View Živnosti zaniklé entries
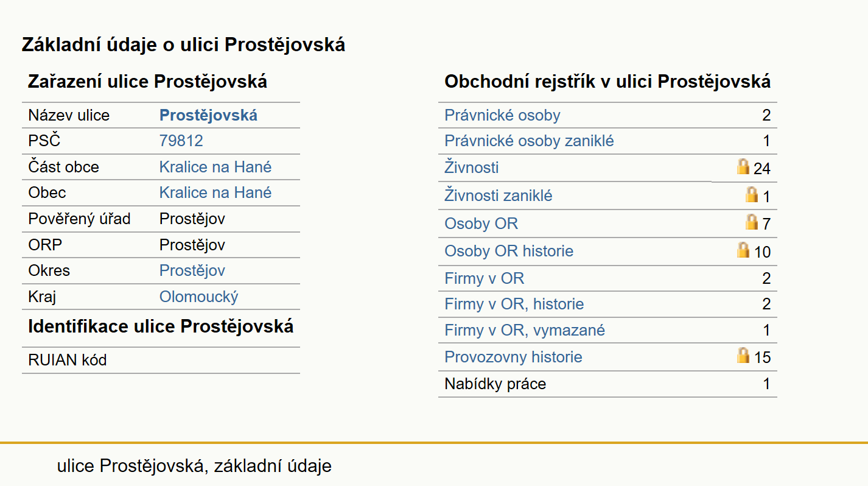 (x=499, y=195)
